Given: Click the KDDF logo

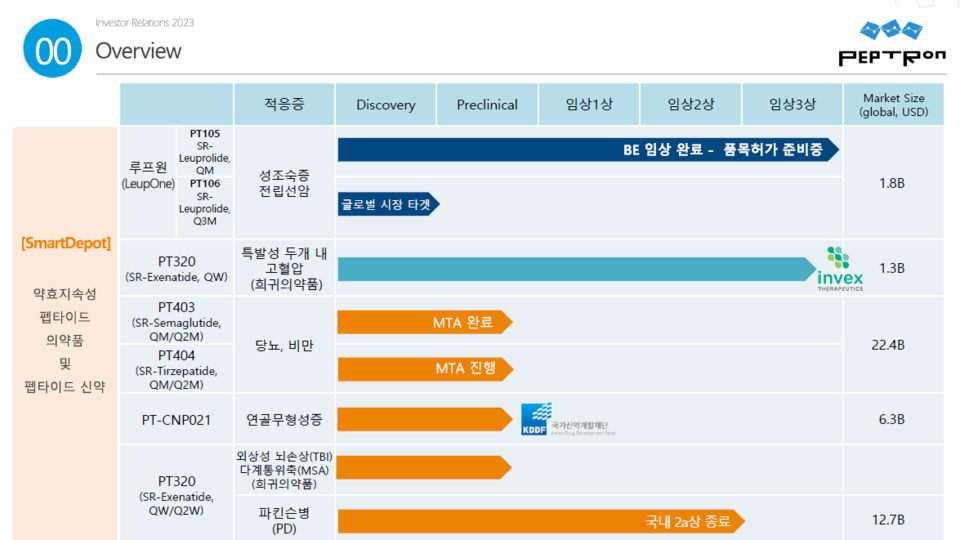Looking at the screenshot, I should [x=565, y=419].
